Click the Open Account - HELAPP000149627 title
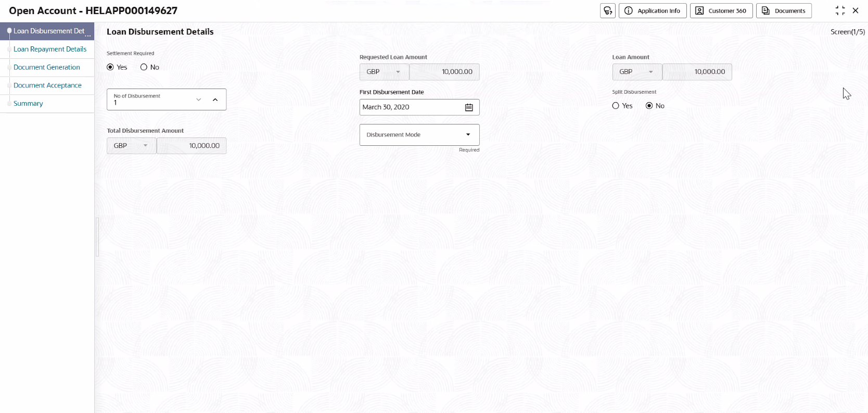868x413 pixels. [x=93, y=11]
